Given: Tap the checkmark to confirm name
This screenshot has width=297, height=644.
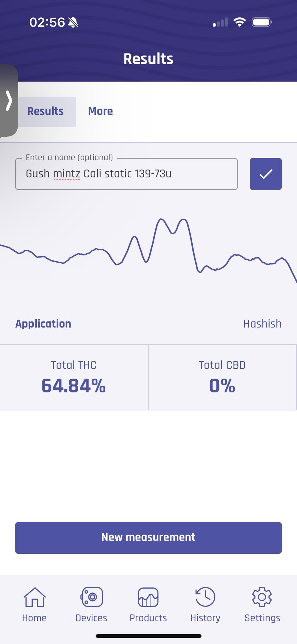Looking at the screenshot, I should point(266,174).
